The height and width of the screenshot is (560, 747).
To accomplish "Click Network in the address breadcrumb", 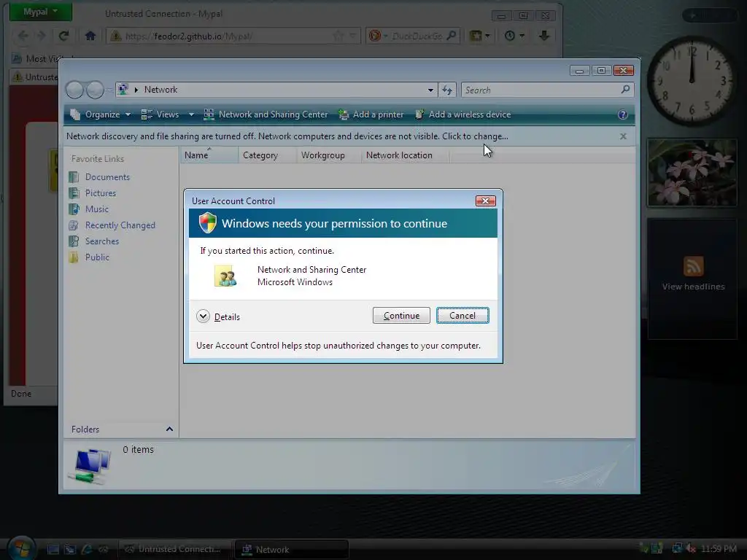I will [x=160, y=90].
